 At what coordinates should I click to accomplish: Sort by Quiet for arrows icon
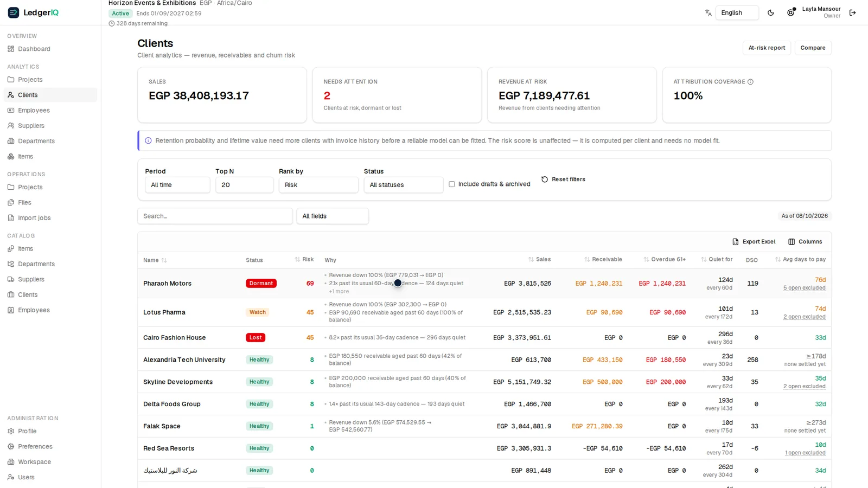click(x=704, y=260)
